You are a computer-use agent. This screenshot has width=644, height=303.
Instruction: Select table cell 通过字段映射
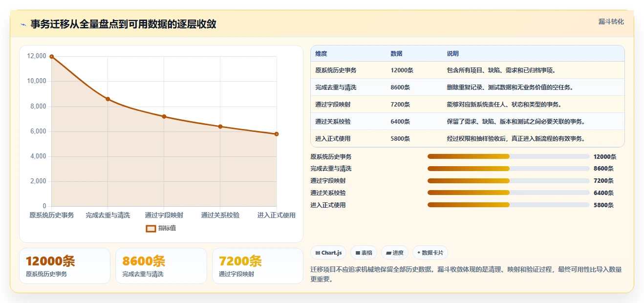333,105
